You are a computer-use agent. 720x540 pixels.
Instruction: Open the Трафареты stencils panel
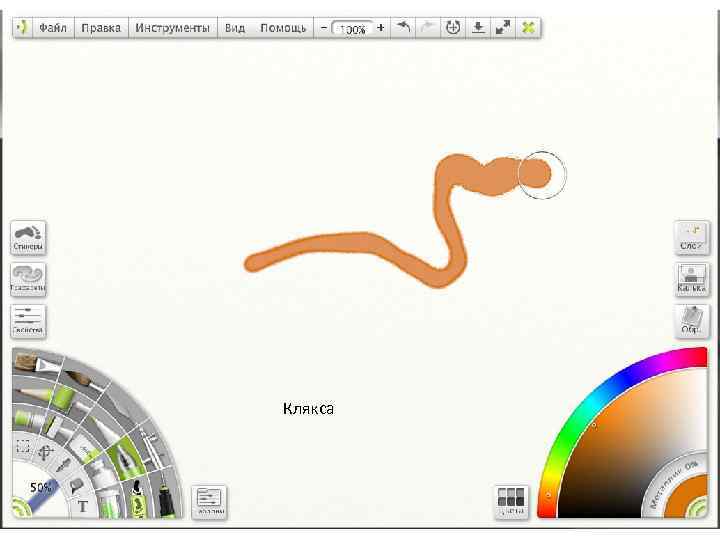click(x=28, y=279)
